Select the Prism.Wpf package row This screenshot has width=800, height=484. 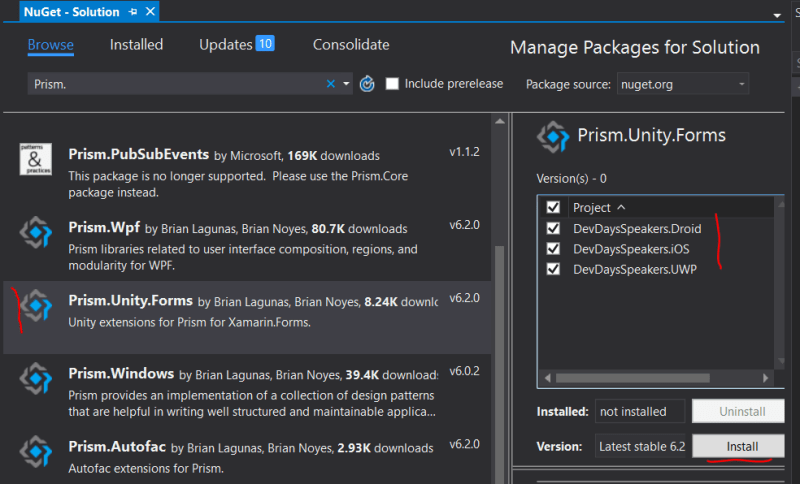[x=247, y=245]
